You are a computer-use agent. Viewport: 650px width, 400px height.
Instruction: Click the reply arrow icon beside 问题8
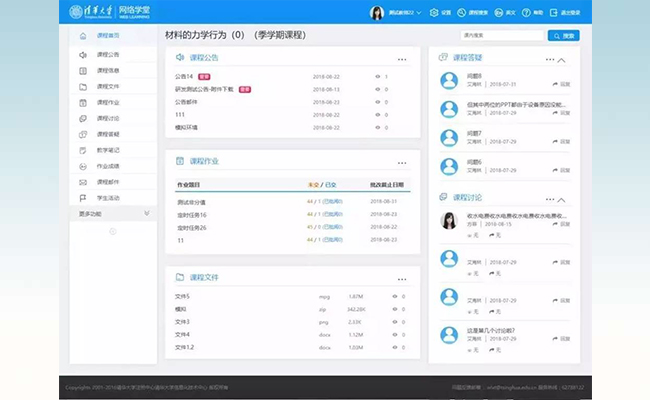555,84
